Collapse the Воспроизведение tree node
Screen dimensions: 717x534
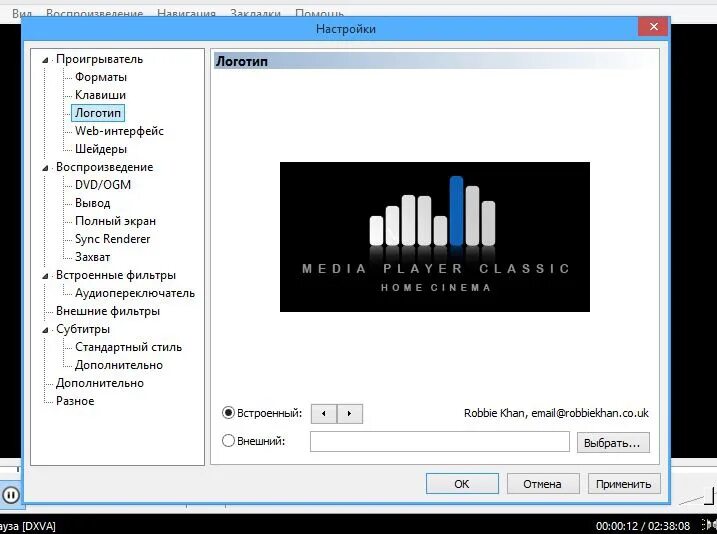(45, 168)
